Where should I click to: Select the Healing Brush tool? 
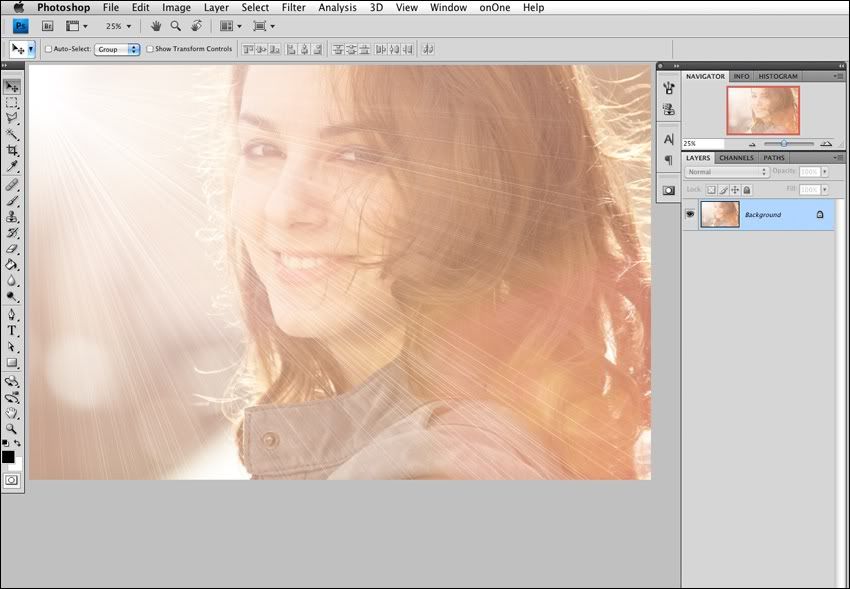pos(12,185)
